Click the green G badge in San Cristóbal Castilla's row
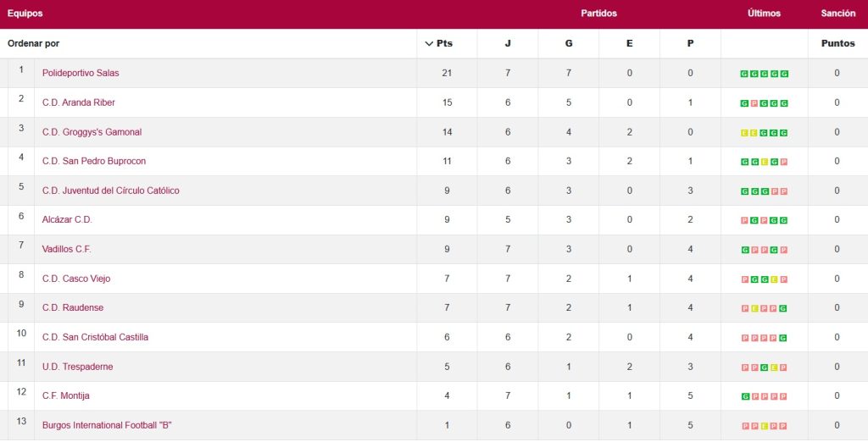The width and height of the screenshot is (868, 442). pyautogui.click(x=783, y=338)
